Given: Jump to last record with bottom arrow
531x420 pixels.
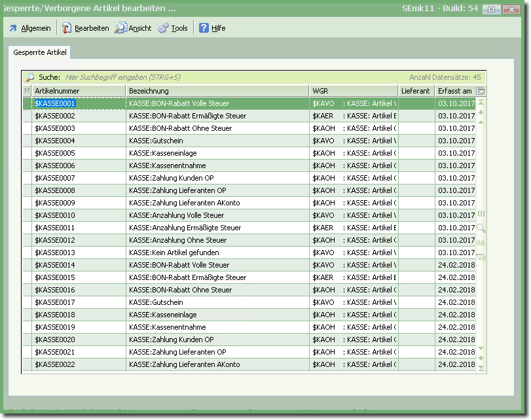Looking at the screenshot, I should click(481, 368).
